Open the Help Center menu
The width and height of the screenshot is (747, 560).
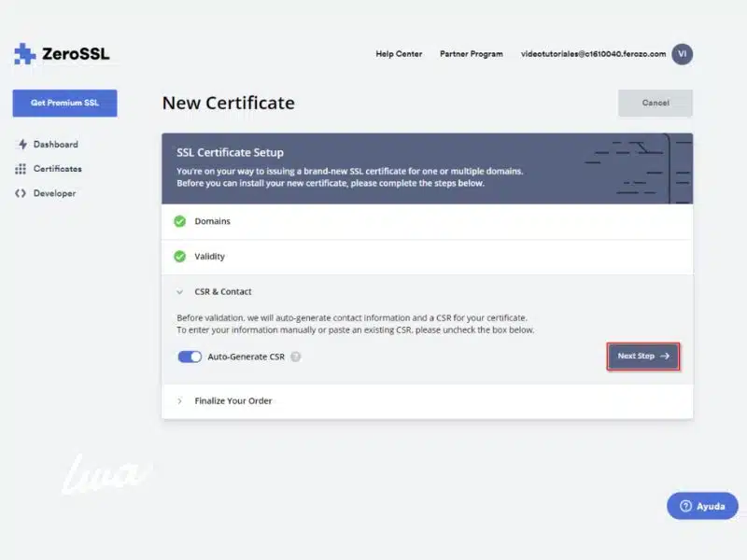point(399,53)
